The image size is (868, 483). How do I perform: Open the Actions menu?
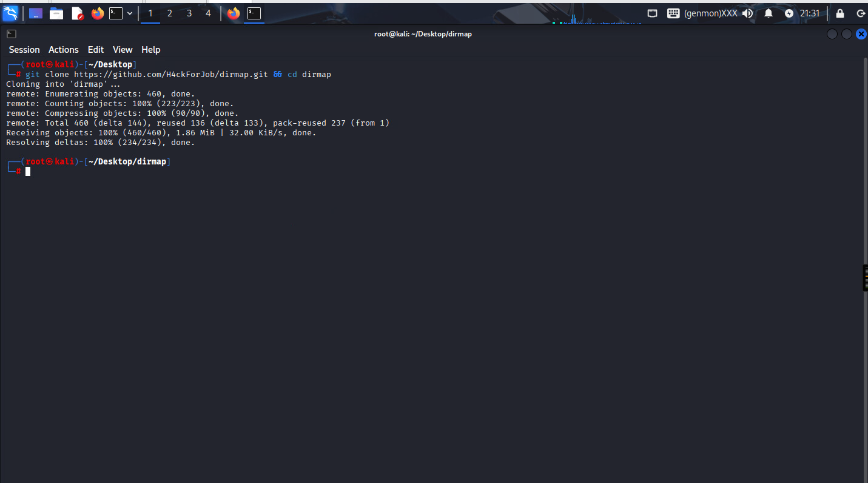[x=64, y=50]
